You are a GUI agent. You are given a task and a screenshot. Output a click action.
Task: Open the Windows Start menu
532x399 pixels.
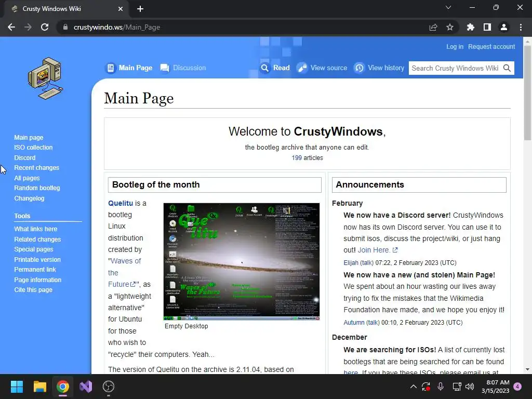17,387
